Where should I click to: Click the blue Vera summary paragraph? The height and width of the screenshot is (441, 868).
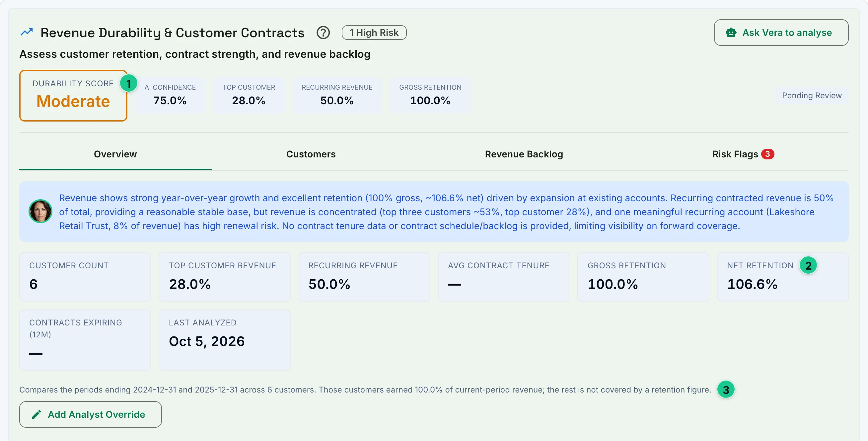click(x=446, y=212)
